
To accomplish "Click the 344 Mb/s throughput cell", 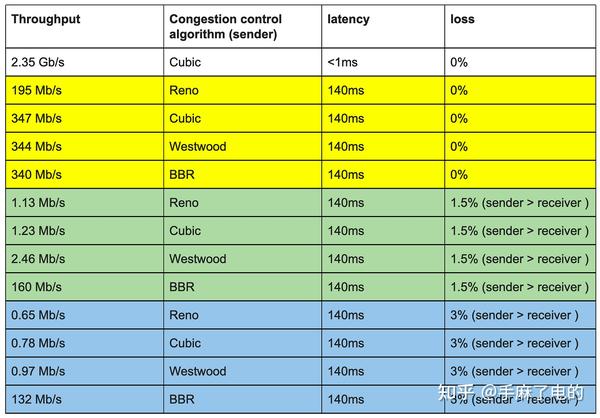I will pos(35,146).
